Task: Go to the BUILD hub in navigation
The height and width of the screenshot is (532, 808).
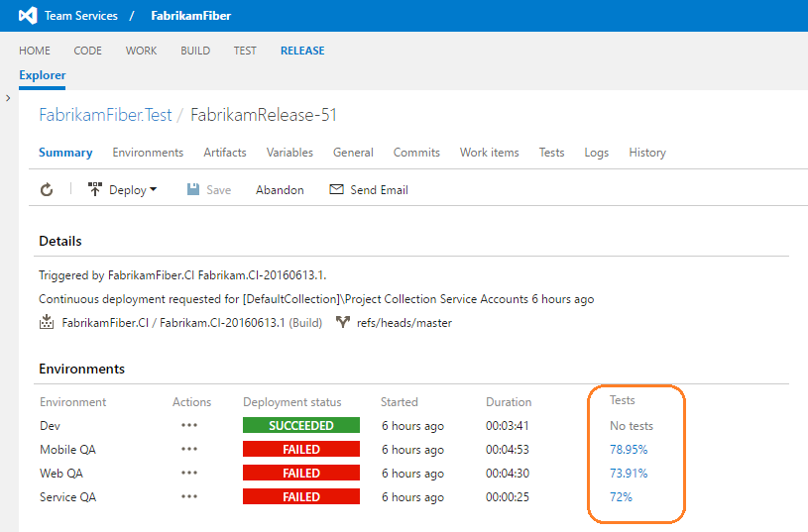Action: tap(195, 51)
